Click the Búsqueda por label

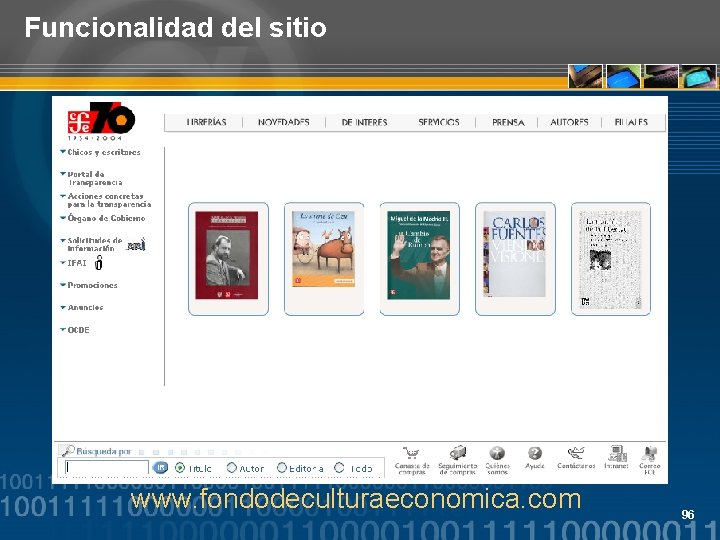(104, 451)
